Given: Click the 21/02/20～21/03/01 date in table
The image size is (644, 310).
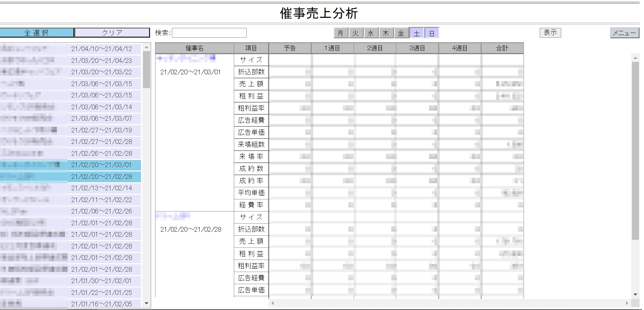Looking at the screenshot, I should point(190,72).
